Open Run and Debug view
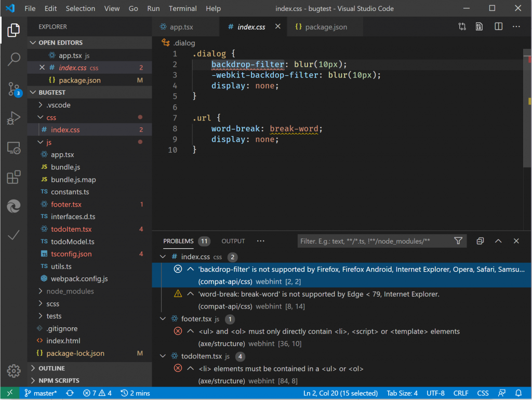The height and width of the screenshot is (400, 532). pos(14,118)
